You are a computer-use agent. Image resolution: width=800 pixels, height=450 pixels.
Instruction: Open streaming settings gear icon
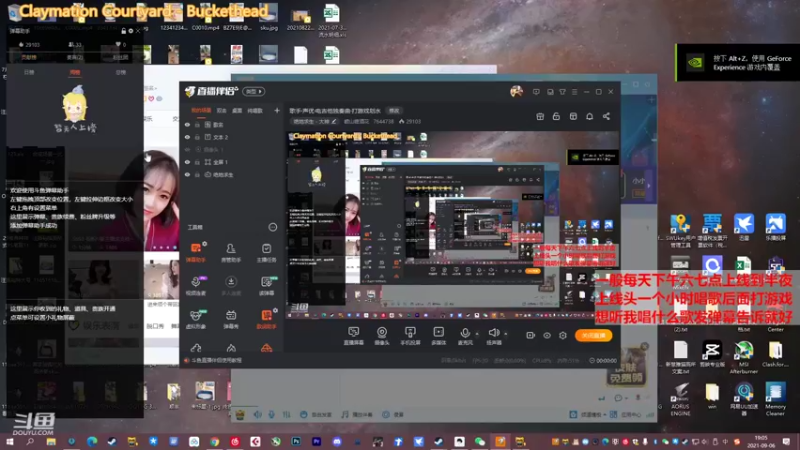563,335
